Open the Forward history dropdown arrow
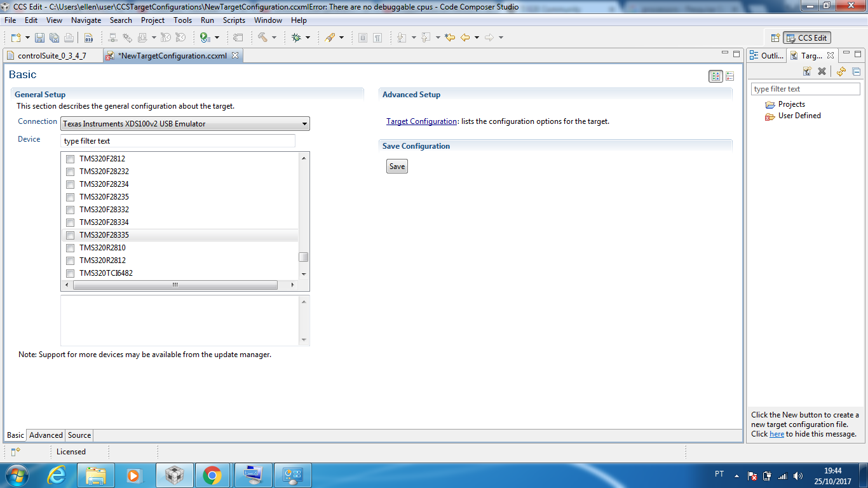868x488 pixels. click(x=501, y=37)
